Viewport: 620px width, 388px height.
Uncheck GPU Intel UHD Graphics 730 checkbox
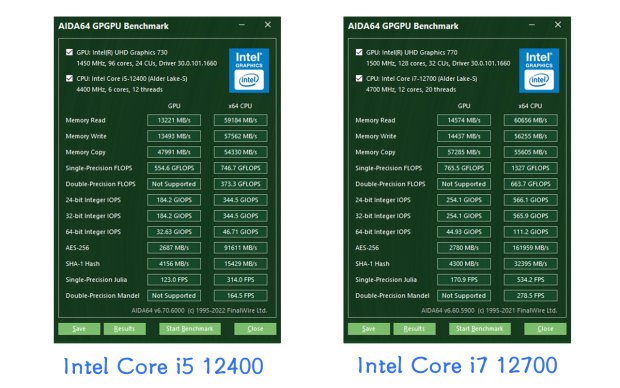70,52
